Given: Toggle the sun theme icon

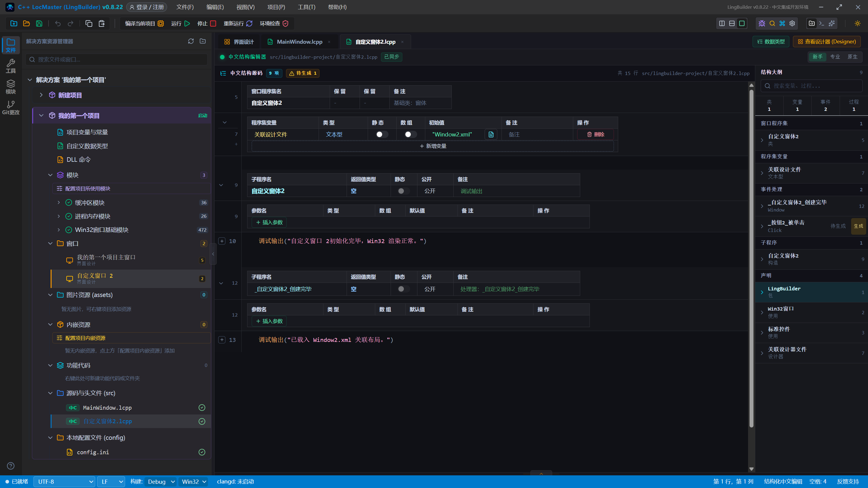Looking at the screenshot, I should tap(857, 23).
